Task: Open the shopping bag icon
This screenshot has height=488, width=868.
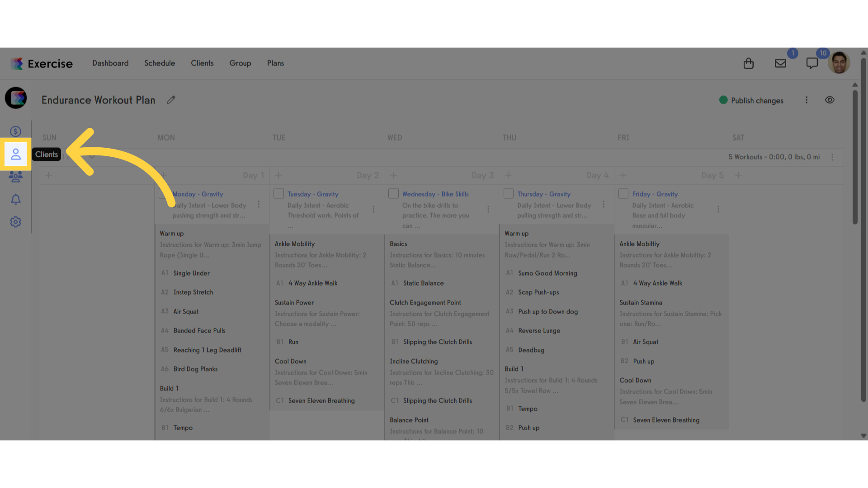Action: pos(749,63)
